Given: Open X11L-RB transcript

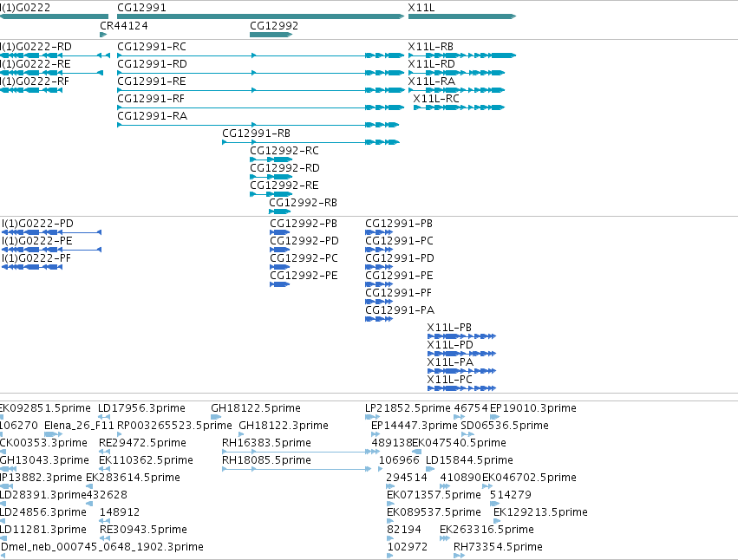Looking at the screenshot, I should (x=462, y=55).
